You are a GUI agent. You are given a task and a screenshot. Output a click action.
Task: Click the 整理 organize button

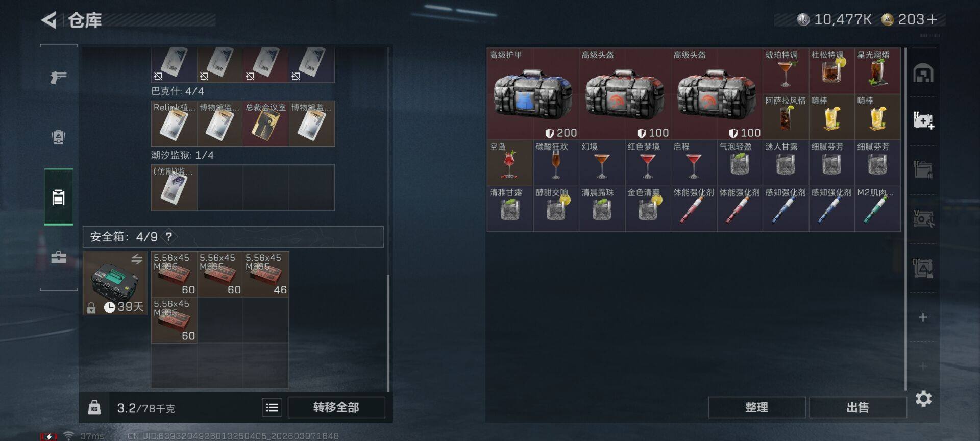756,407
